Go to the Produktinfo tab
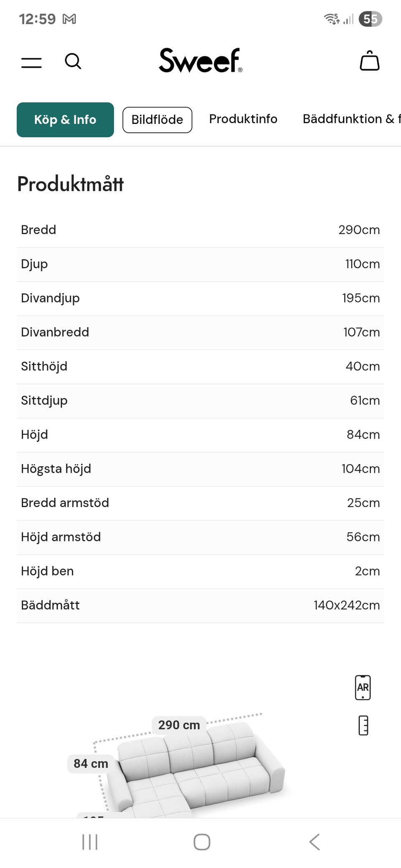The image size is (401, 868). (x=243, y=119)
